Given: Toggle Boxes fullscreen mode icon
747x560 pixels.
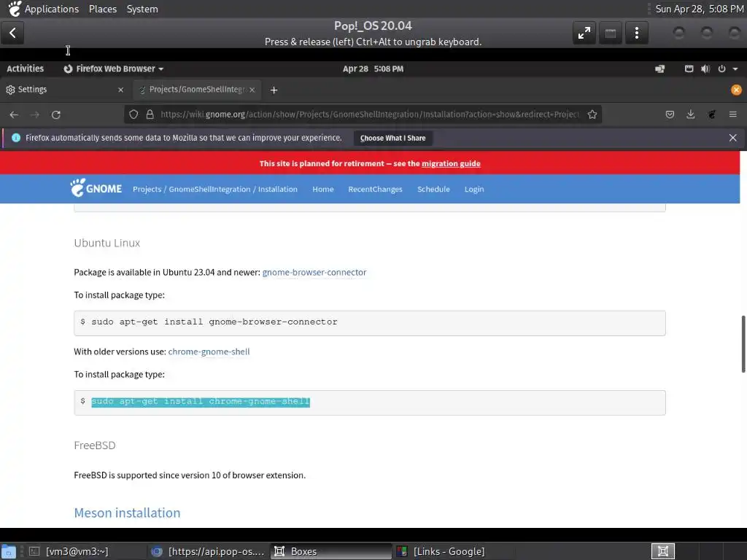Looking at the screenshot, I should click(x=584, y=33).
